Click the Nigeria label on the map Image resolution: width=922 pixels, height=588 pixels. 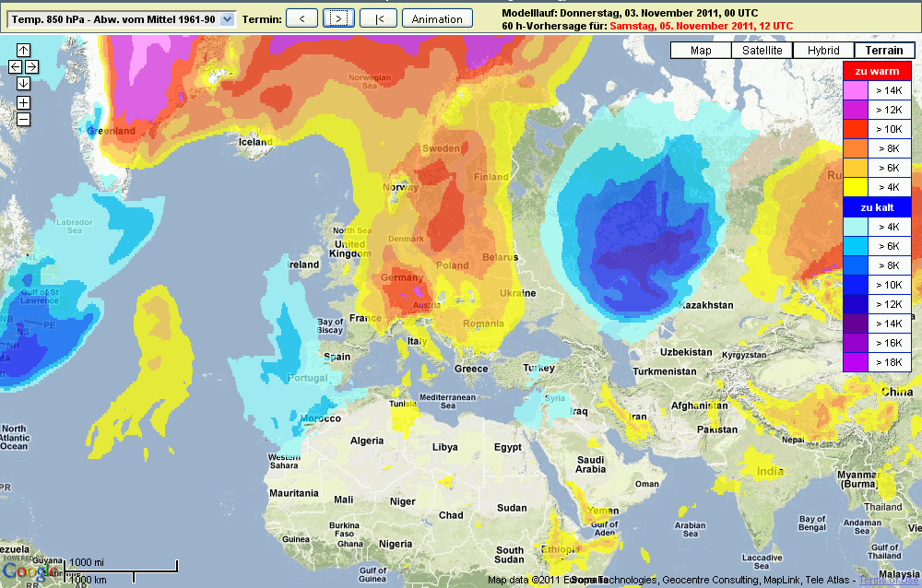396,545
